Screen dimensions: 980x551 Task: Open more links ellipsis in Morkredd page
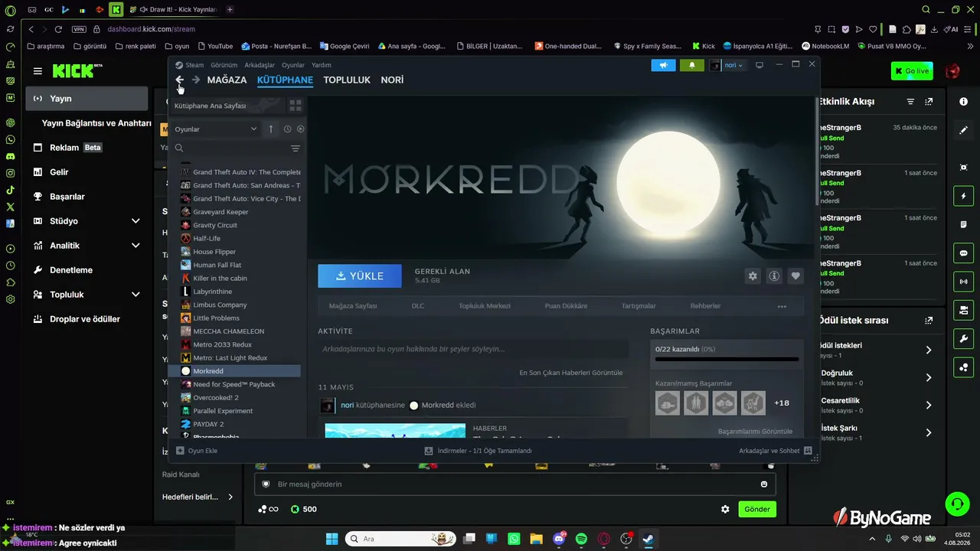[782, 306]
